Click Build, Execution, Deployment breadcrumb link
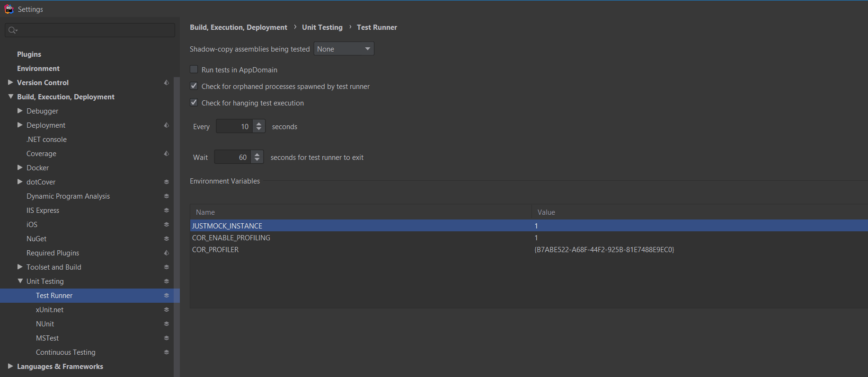The height and width of the screenshot is (377, 868). coord(238,27)
